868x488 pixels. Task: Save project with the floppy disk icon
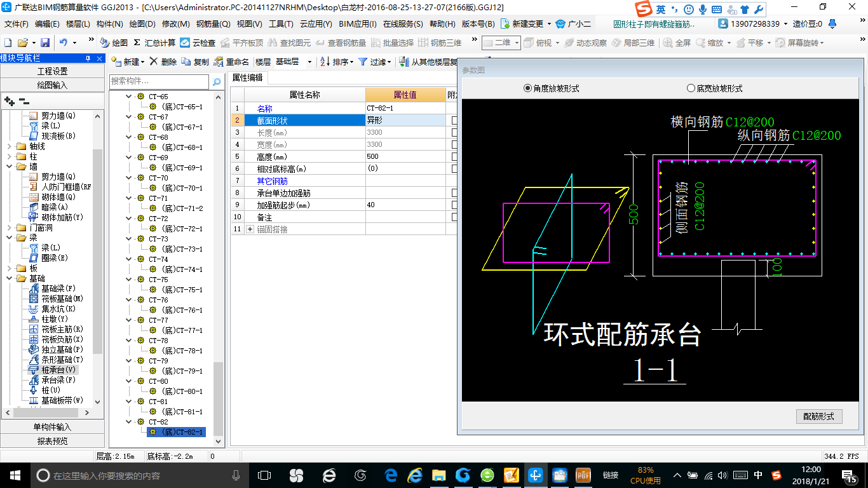pos(45,43)
